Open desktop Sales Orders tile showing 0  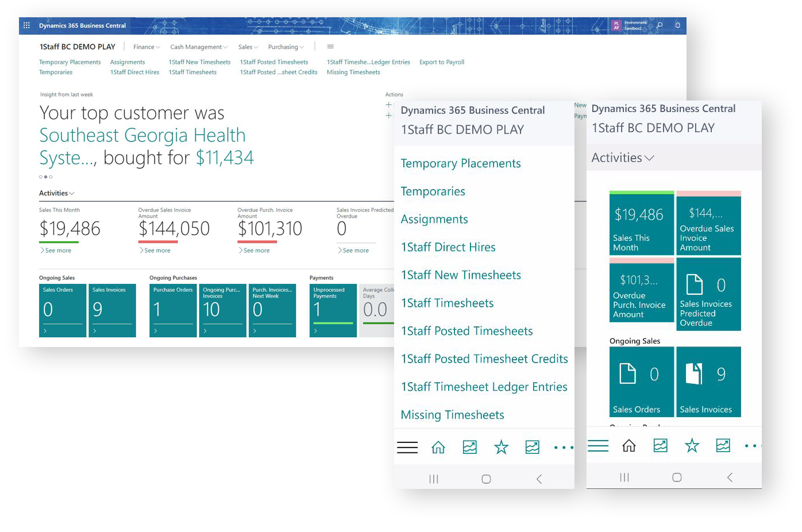pyautogui.click(x=63, y=310)
